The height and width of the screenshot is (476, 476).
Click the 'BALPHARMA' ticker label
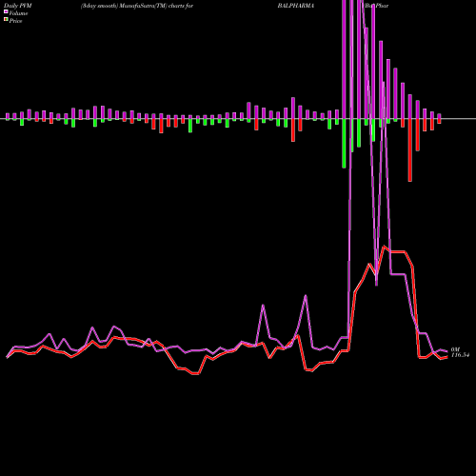click(296, 6)
